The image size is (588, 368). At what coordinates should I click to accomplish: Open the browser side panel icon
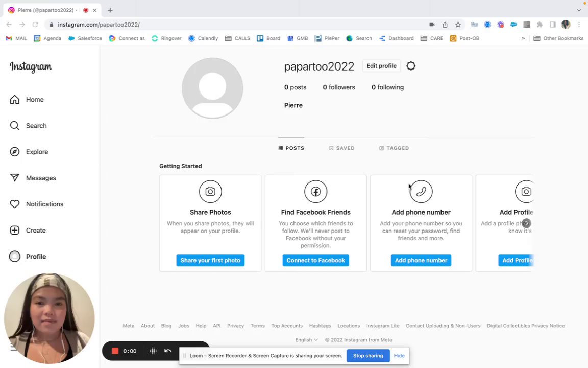coord(553,25)
